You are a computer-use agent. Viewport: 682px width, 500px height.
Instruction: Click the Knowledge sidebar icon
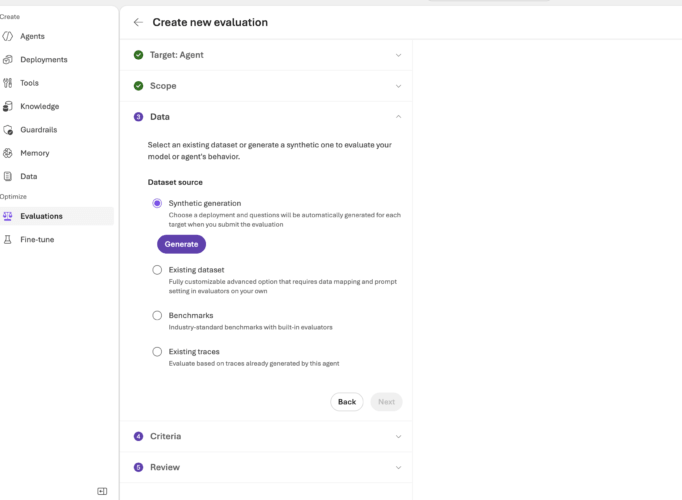point(7,107)
